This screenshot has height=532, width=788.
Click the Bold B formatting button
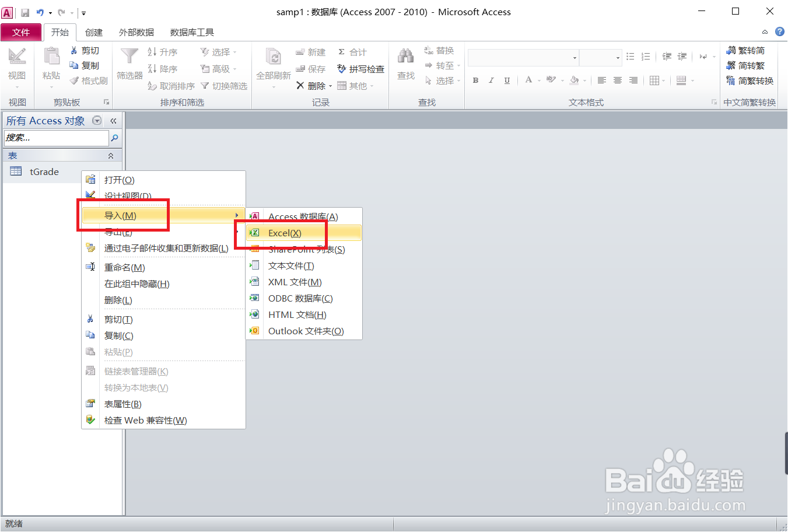475,80
